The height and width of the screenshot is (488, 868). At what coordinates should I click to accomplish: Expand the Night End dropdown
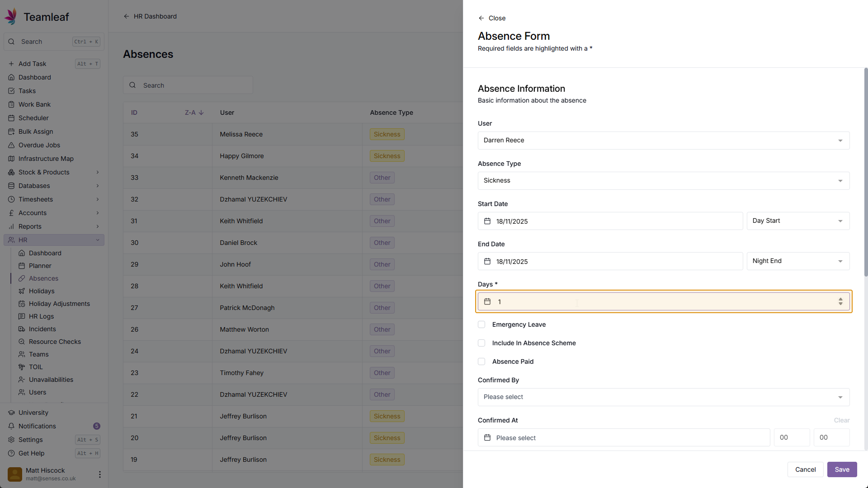[x=797, y=261]
